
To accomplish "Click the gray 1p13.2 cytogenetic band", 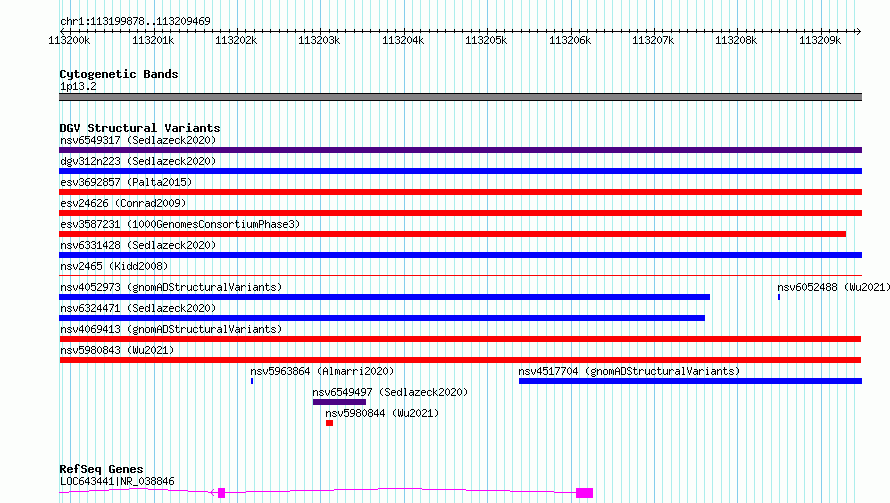I will pyautogui.click(x=460, y=97).
